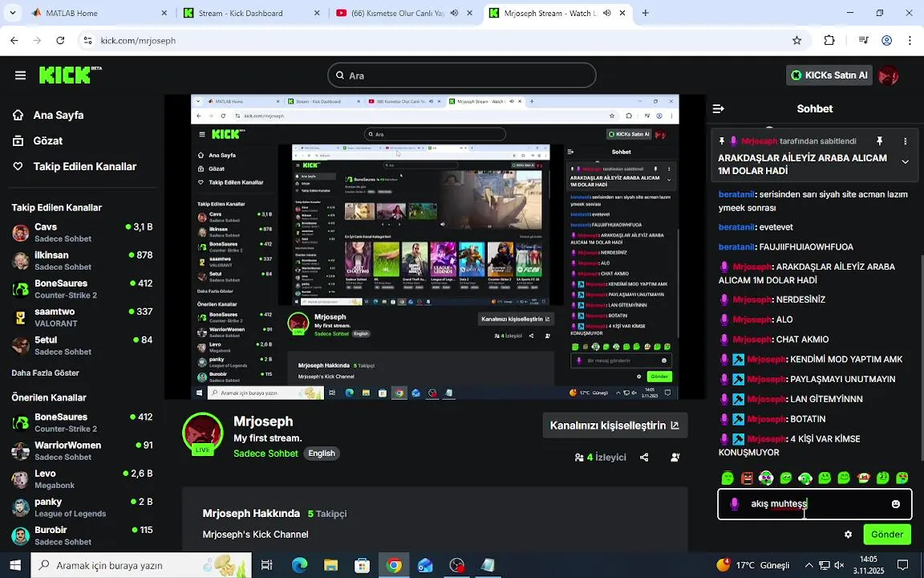This screenshot has width=924, height=578.
Task: Open panky League of Legends channel
Action: 83,507
